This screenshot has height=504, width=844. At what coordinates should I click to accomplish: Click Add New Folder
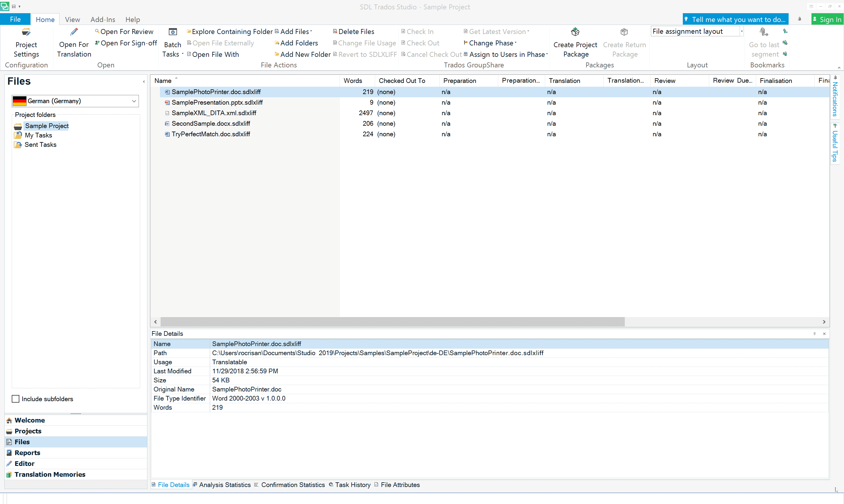pyautogui.click(x=303, y=54)
